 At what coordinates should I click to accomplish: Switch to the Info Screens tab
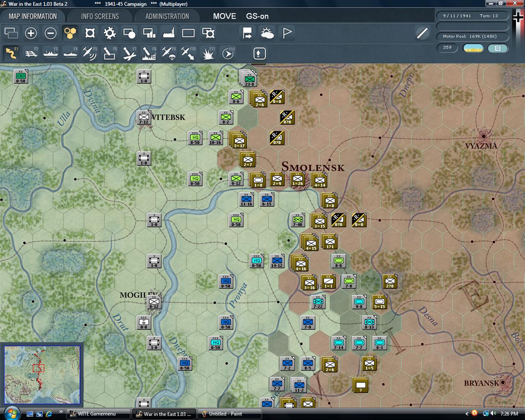100,16
